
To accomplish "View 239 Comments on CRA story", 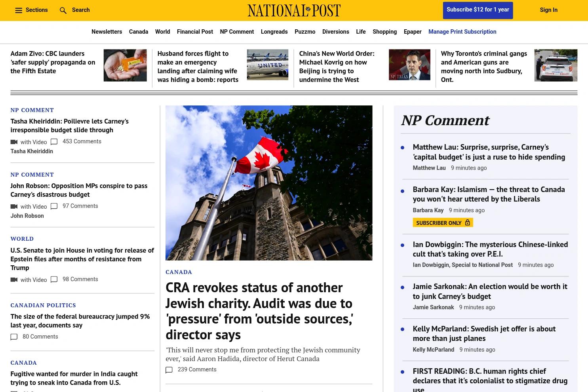I will coord(197,369).
